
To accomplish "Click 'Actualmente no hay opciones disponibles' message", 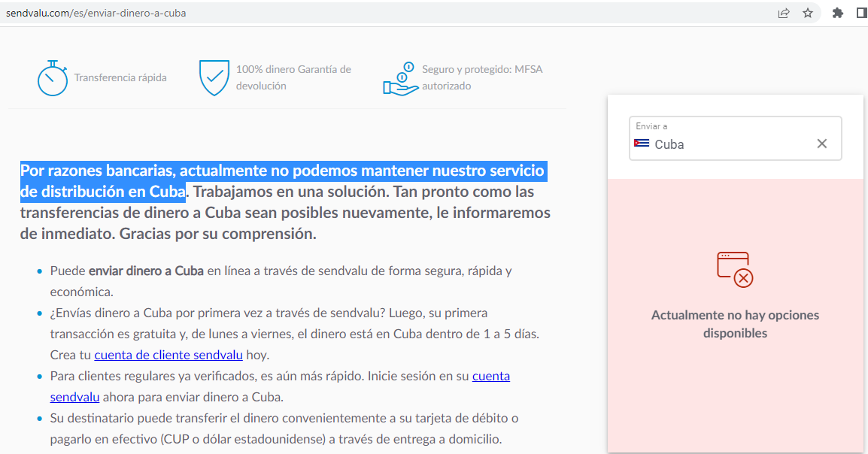I will [x=735, y=324].
